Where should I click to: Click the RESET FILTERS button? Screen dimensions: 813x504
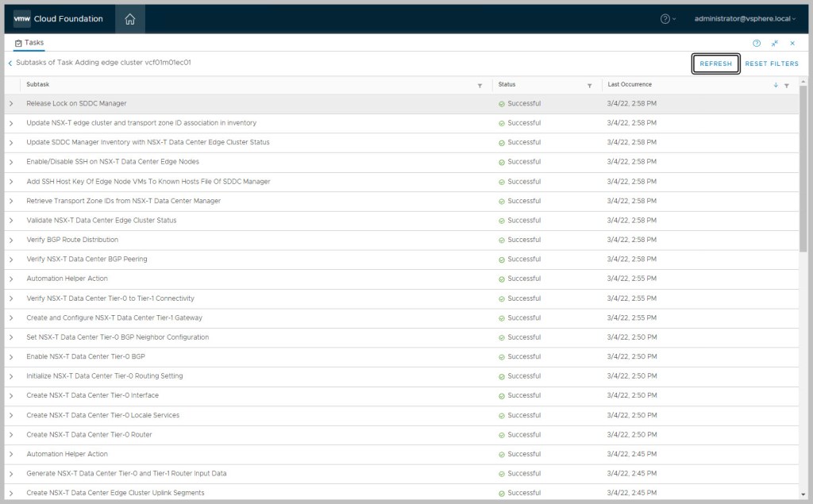772,63
